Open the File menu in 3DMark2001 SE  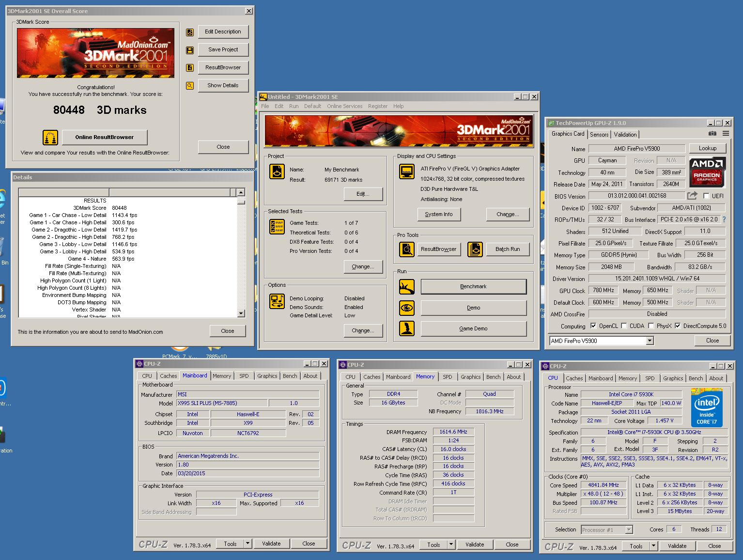pos(265,106)
